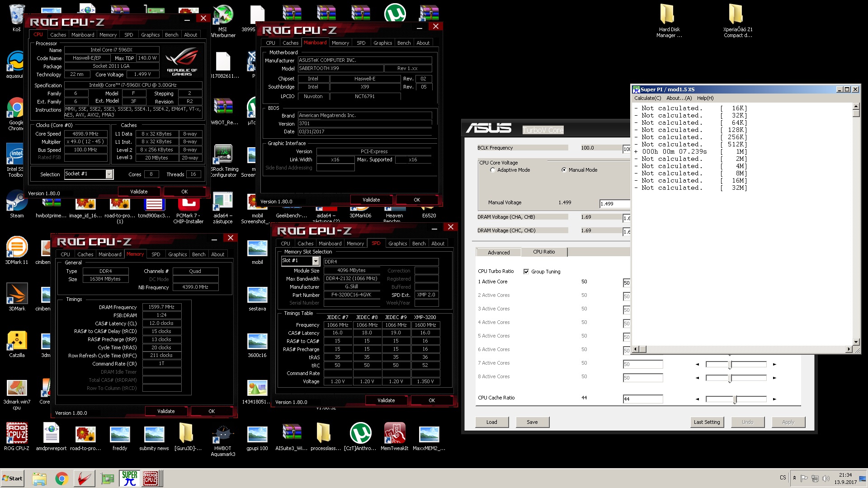Click Manual Voltage input field
The image size is (868, 488).
point(615,204)
